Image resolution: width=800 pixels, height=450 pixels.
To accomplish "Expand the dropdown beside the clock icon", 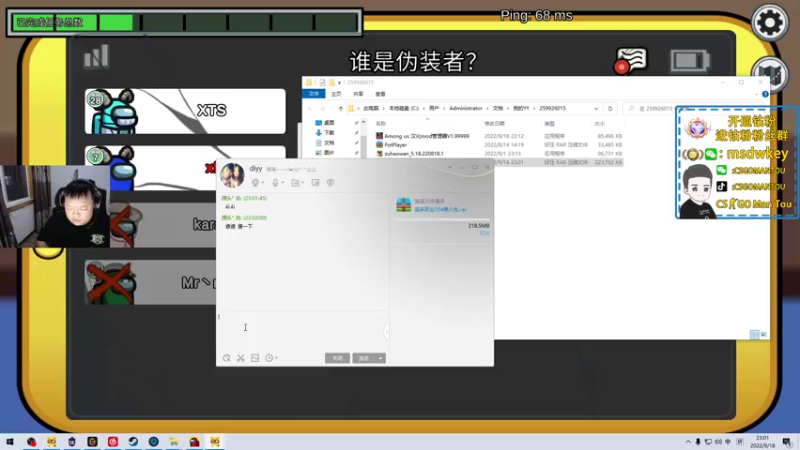I will (x=277, y=358).
